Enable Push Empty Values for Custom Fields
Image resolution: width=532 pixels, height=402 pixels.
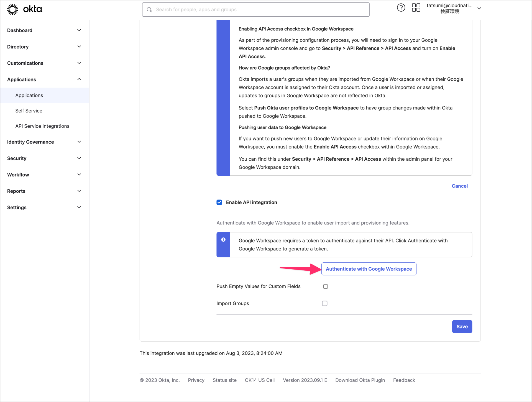[x=326, y=286]
